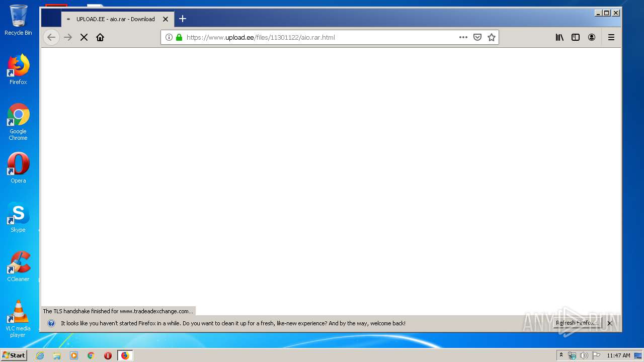This screenshot has width=644, height=362.
Task: Open Windows Media Player taskbar icon
Action: tap(74, 355)
